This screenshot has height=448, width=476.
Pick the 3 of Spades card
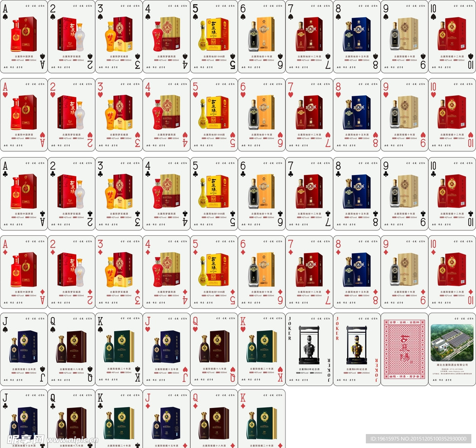coord(119,37)
